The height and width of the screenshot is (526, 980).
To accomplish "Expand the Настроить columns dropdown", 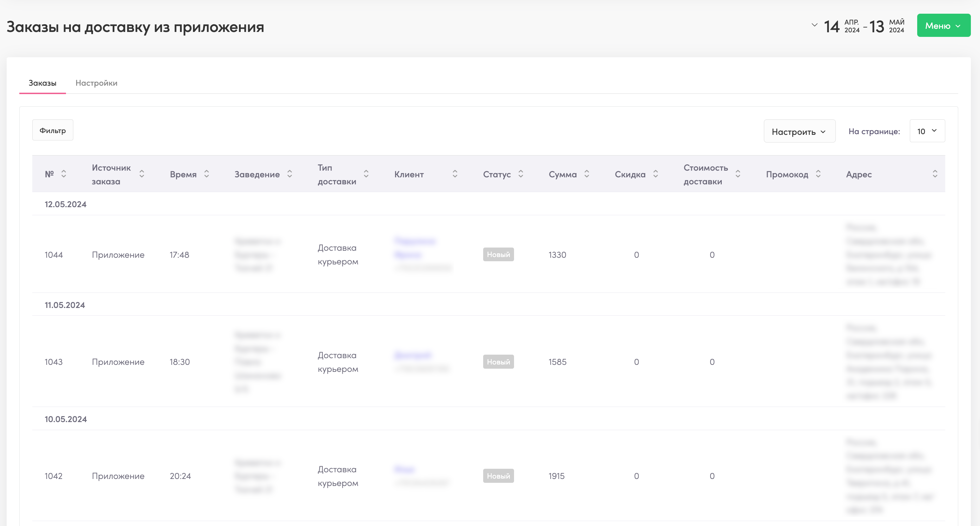I will 799,131.
